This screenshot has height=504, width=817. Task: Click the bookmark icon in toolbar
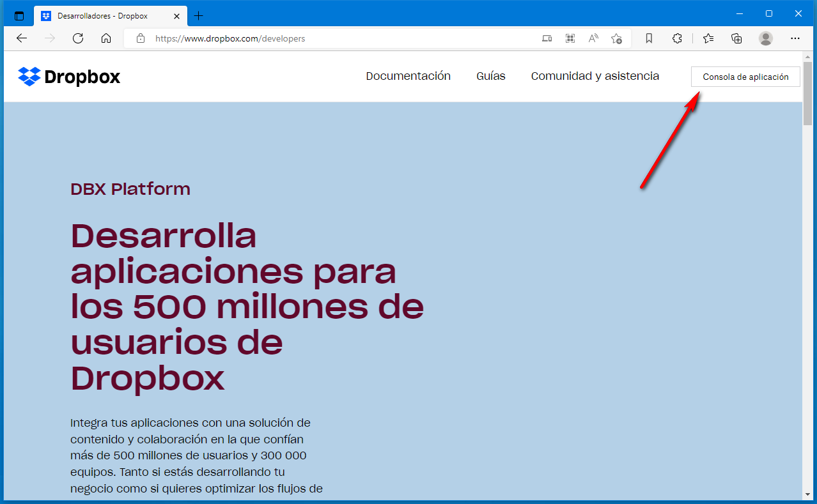point(649,38)
